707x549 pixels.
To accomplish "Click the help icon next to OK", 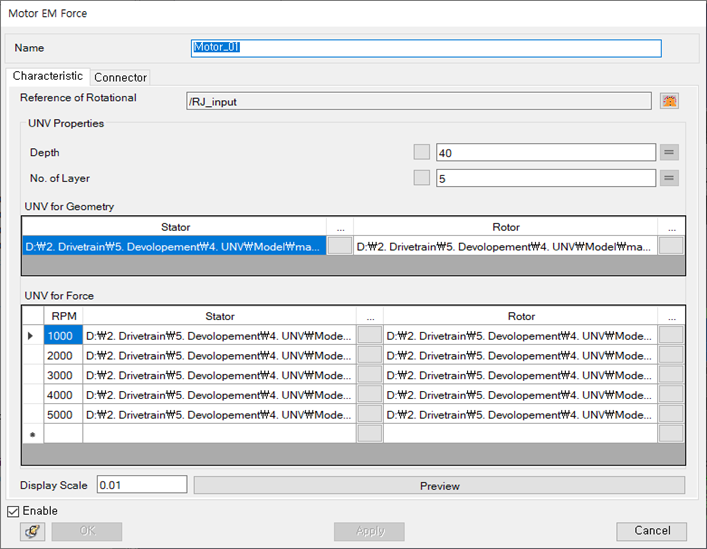I will (x=32, y=531).
